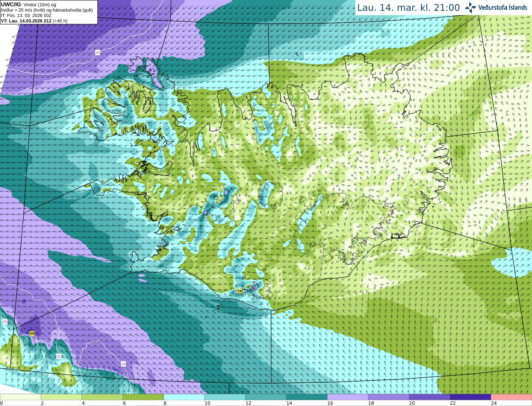Screen dimensions: 532x406
Task: Click the scale tick label 18
Action: coord(371,403)
